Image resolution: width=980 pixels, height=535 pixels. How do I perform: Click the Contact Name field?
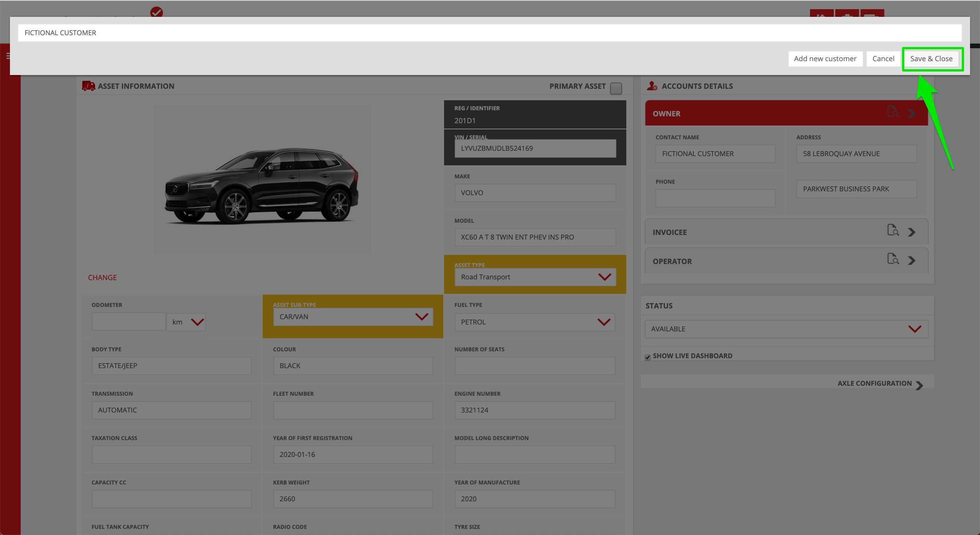(715, 154)
